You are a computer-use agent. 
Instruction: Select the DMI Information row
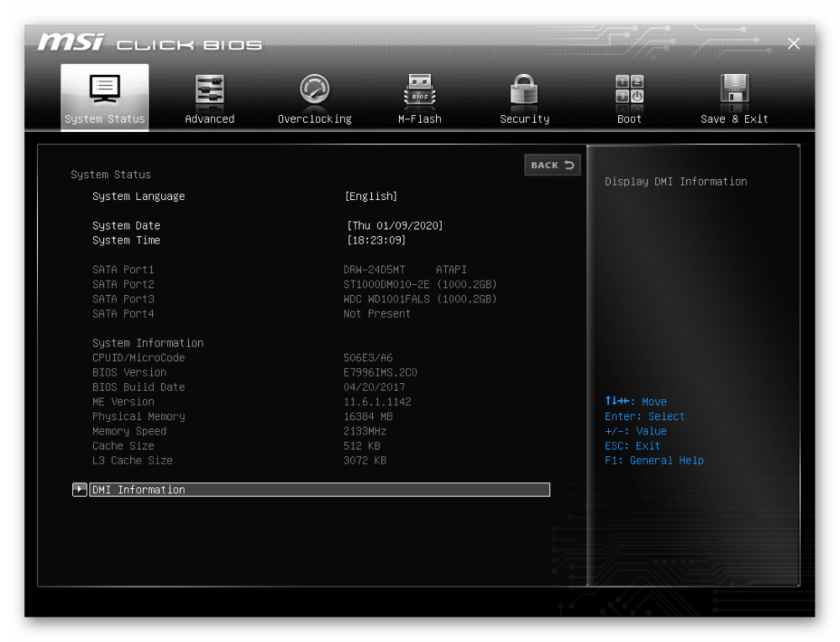[x=319, y=490]
